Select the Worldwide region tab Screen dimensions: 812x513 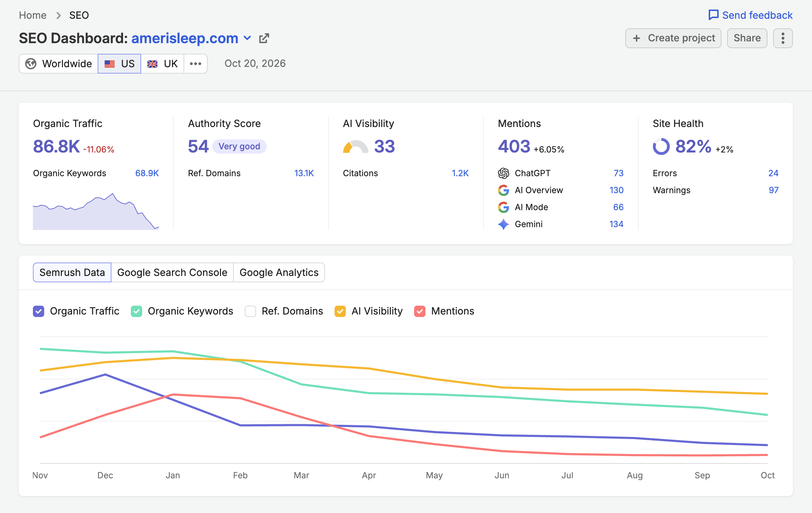(x=58, y=64)
